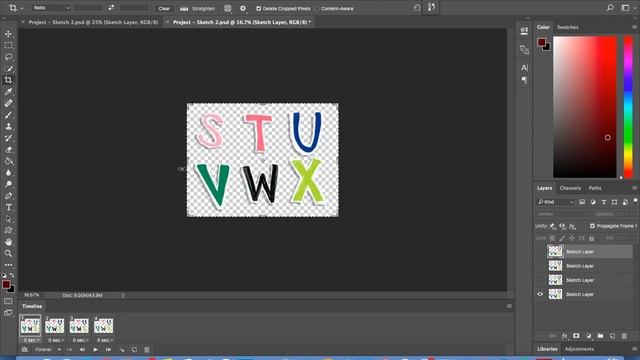Create new adjustment layer
The image size is (640, 360).
point(588,336)
